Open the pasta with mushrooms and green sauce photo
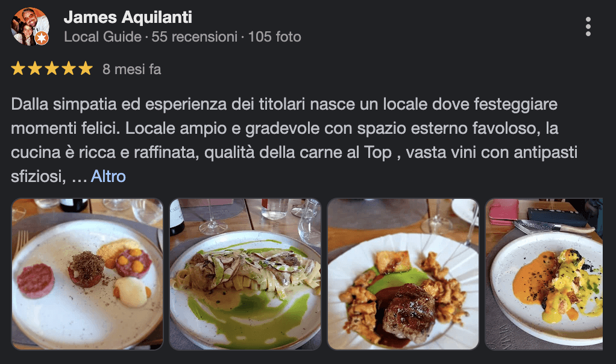 (245, 274)
